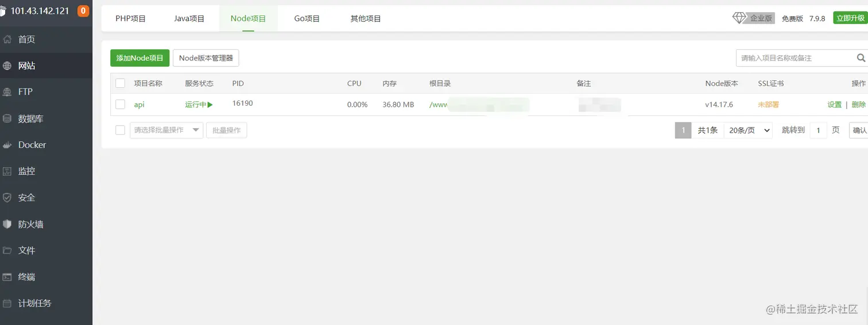
Task: Click the 未部署 SSL status link
Action: click(x=769, y=105)
